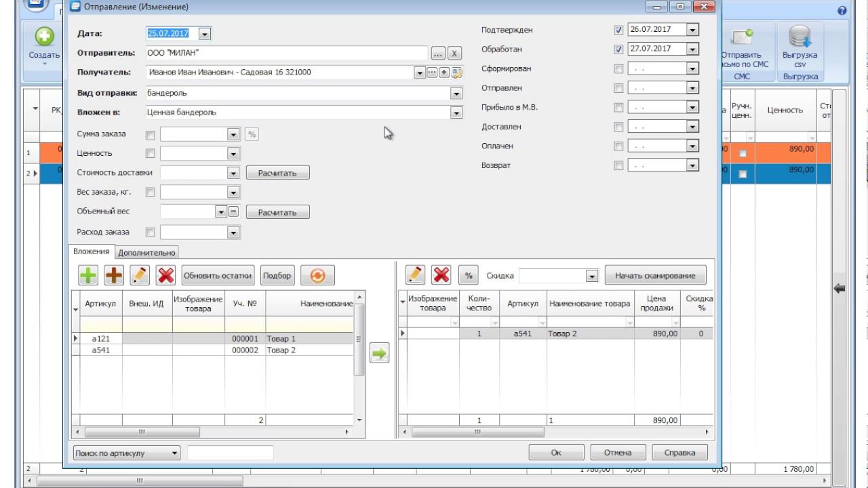Edit item with pencil icon beside brown plus
The height and width of the screenshot is (488, 868).
click(140, 275)
